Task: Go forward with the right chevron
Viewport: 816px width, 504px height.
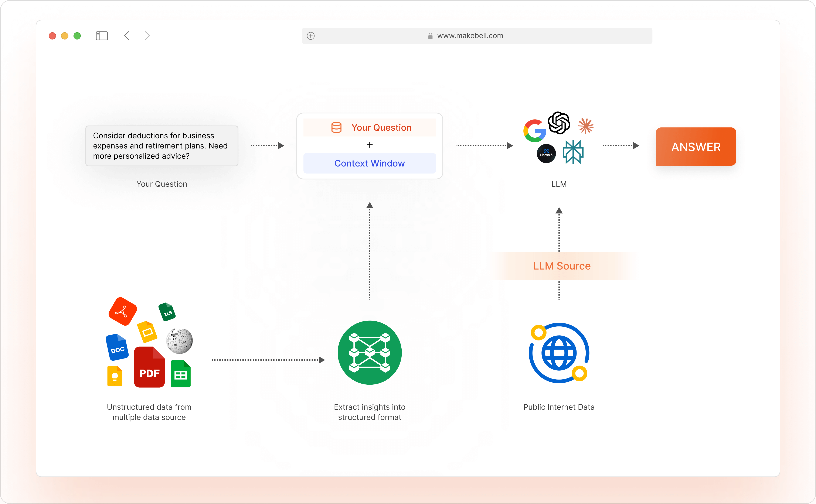Action: [147, 36]
